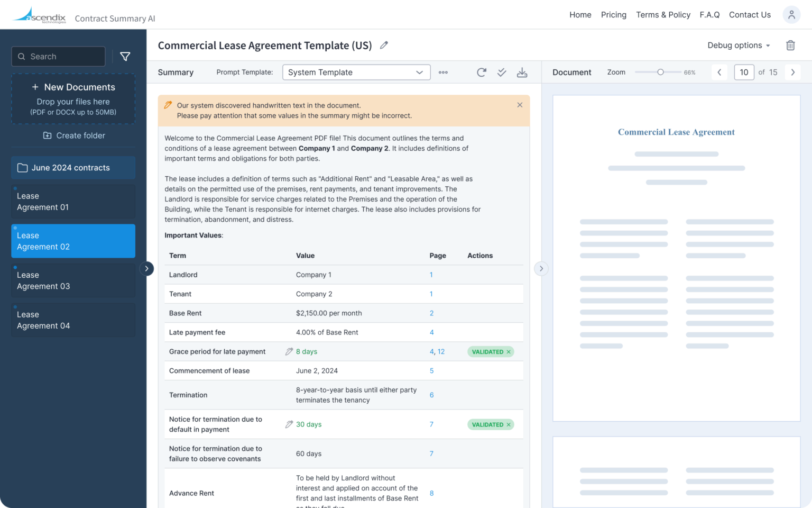Dismiss the handwritten text warning banner
The height and width of the screenshot is (508, 812).
[x=520, y=105]
